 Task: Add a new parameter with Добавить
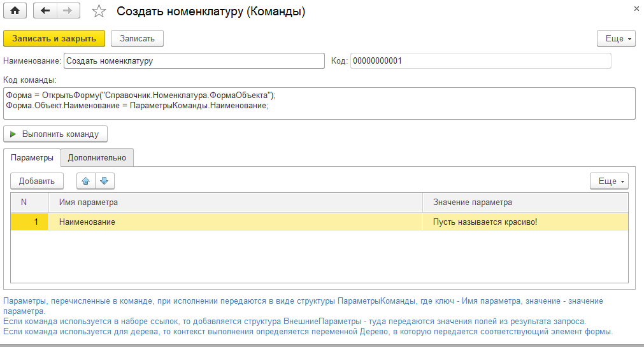(x=37, y=181)
